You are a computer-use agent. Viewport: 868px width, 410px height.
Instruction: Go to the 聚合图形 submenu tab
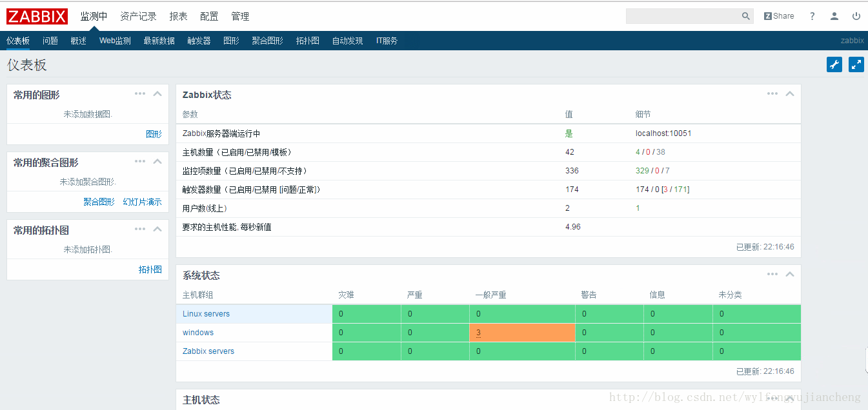pyautogui.click(x=267, y=41)
